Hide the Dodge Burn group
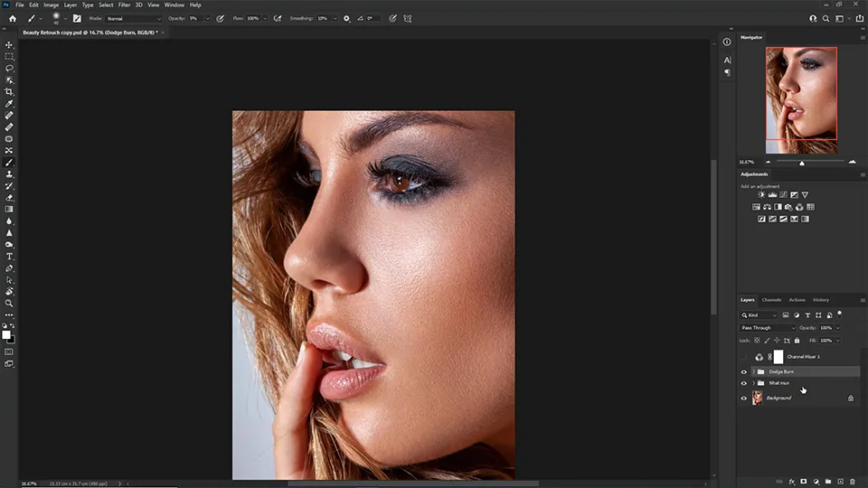This screenshot has height=488, width=868. tap(744, 371)
